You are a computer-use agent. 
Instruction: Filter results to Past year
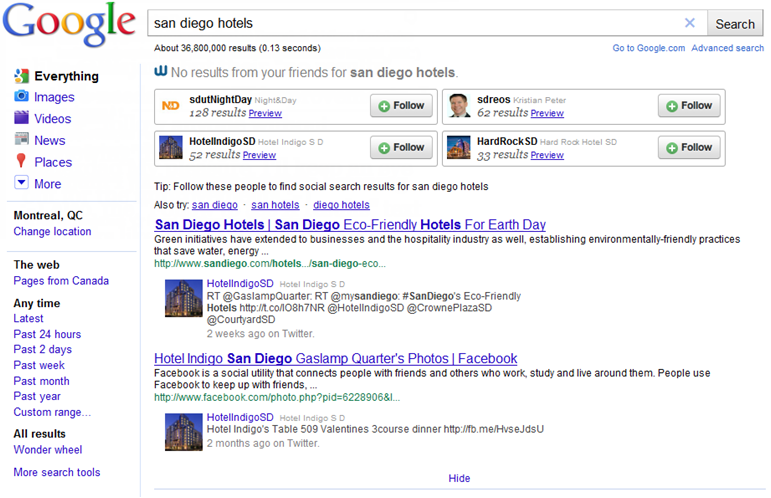(x=37, y=396)
